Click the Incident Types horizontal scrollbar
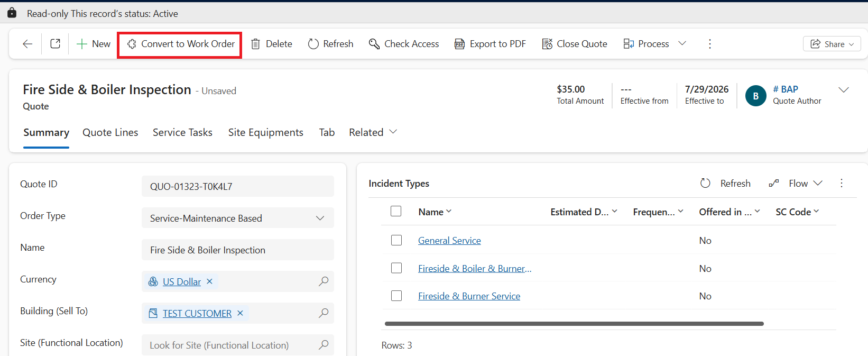The height and width of the screenshot is (356, 868). point(574,324)
